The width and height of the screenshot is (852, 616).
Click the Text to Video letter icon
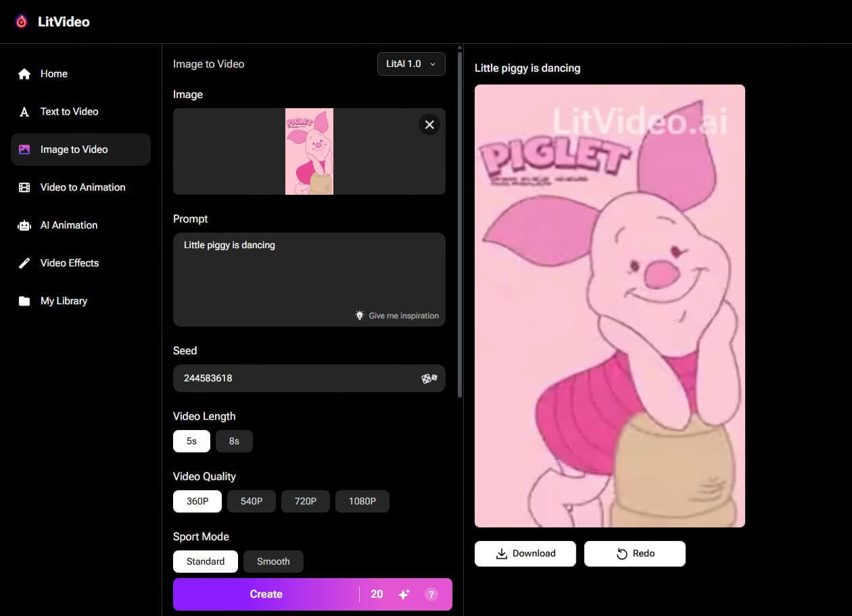(x=24, y=112)
